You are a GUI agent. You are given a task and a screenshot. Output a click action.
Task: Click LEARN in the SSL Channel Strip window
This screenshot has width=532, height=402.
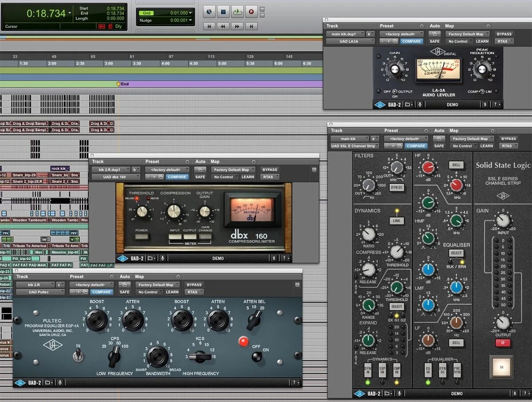coord(486,146)
